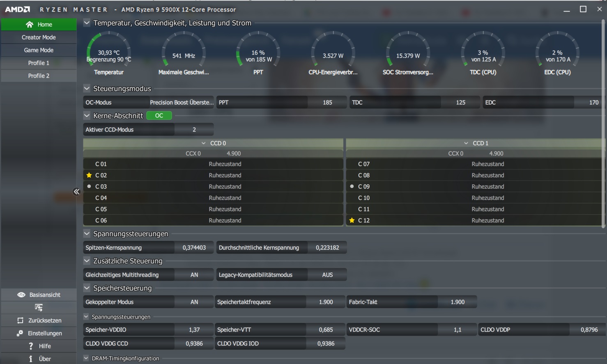Toggle the green OC badge in Kerne-Abschnitt
This screenshot has height=364, width=607.
(x=159, y=116)
